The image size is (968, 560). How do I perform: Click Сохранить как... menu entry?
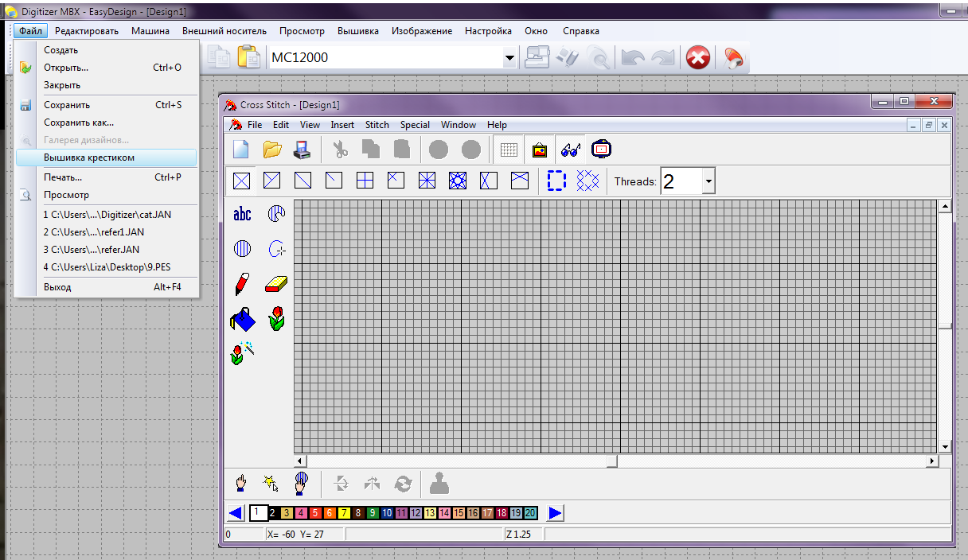pyautogui.click(x=79, y=122)
